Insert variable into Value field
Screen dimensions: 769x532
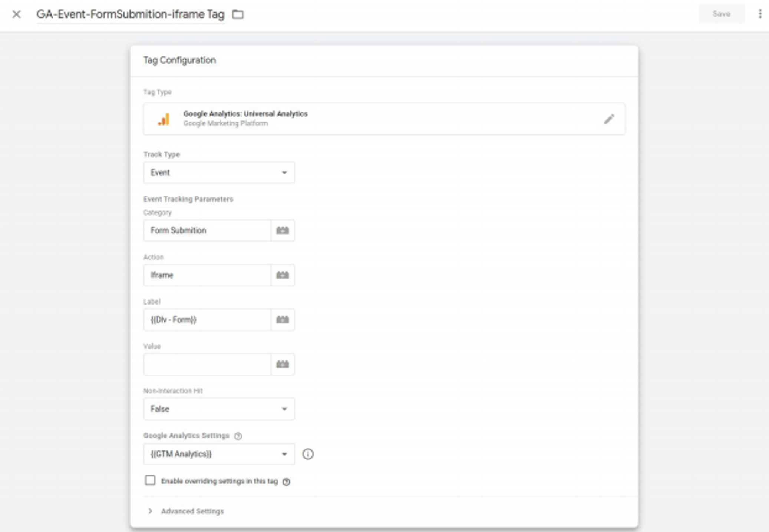pos(283,364)
